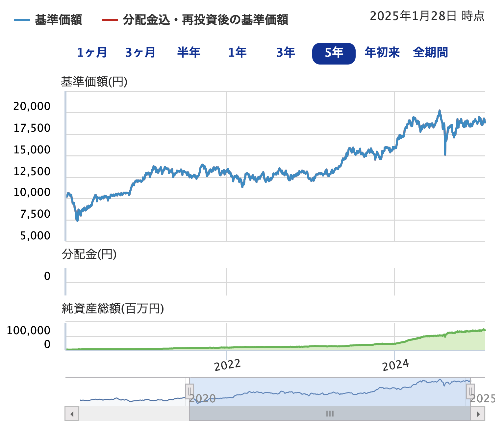Image resolution: width=504 pixels, height=430 pixels.
Task: Click the scrollbar left arrow
Action: coord(72,414)
